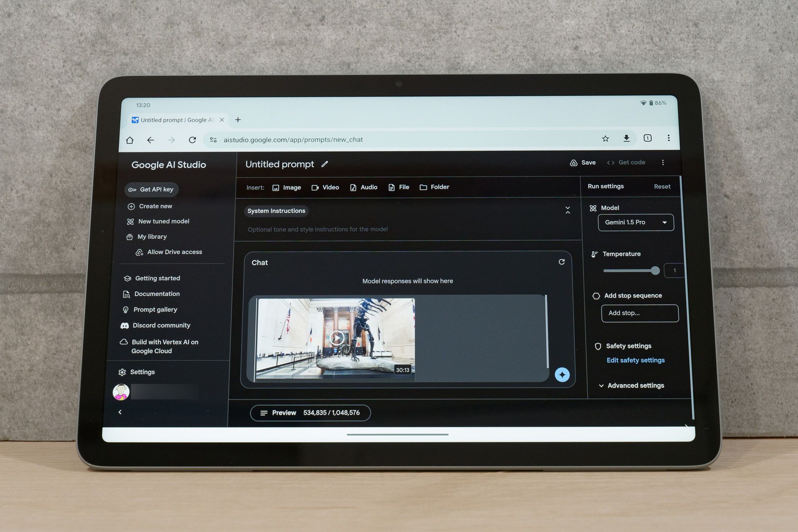798x532 pixels.
Task: Open the prompt overflow three-dot menu
Action: click(x=663, y=163)
